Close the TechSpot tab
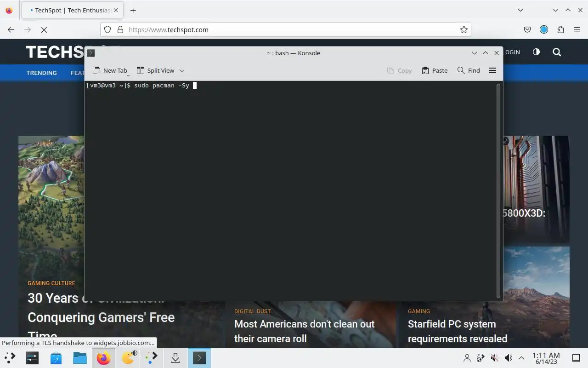This screenshot has height=368, width=588. tap(115, 10)
